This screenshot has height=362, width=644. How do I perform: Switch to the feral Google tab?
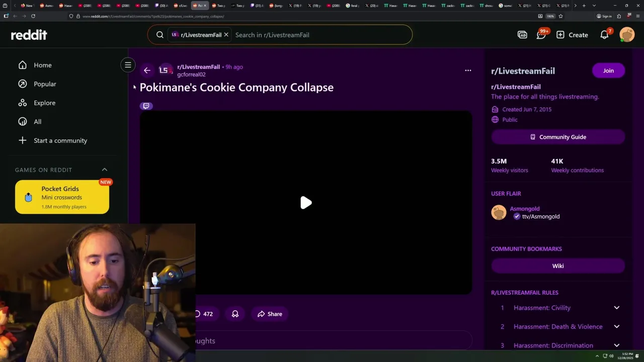[x=352, y=6]
